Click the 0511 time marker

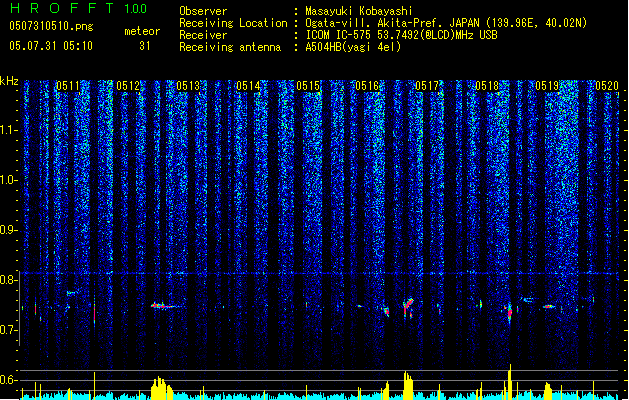[x=68, y=86]
